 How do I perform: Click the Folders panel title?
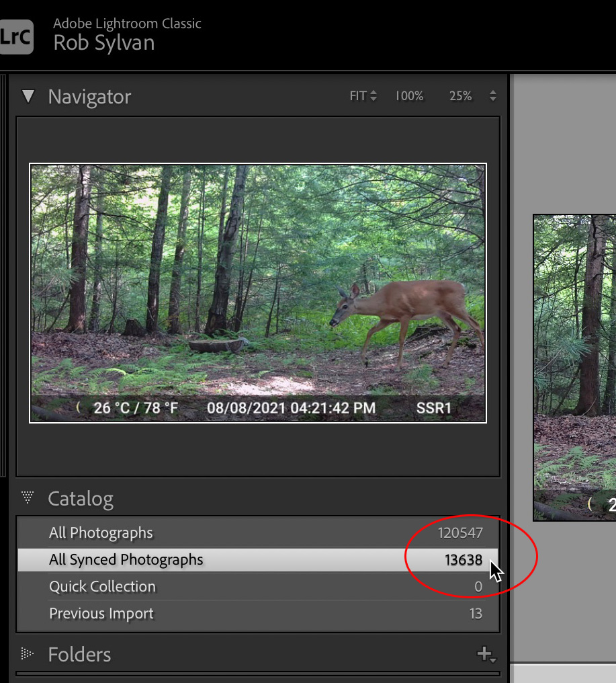click(80, 655)
